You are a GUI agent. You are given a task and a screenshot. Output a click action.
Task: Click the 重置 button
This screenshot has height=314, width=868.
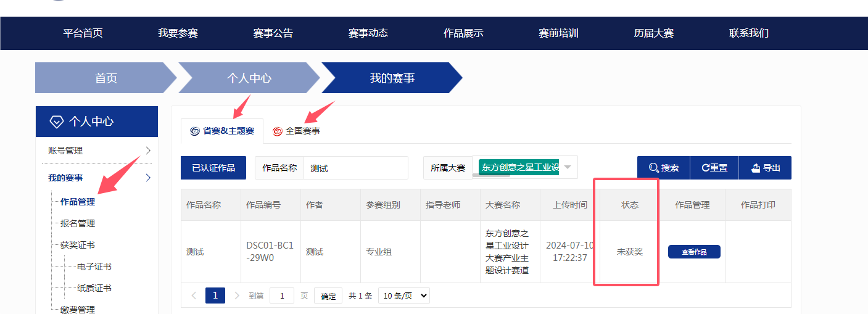[x=714, y=168]
